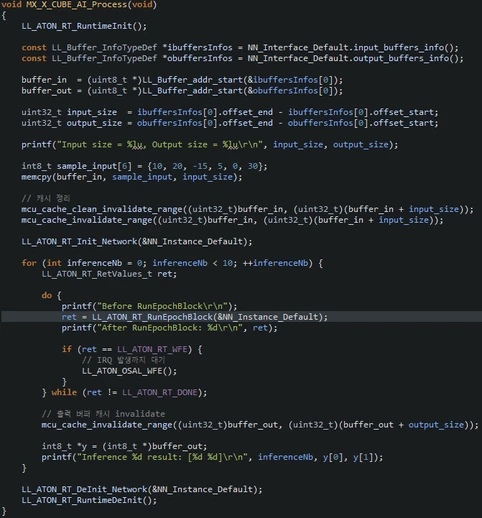Click the // IRQ comment line

coord(123,360)
